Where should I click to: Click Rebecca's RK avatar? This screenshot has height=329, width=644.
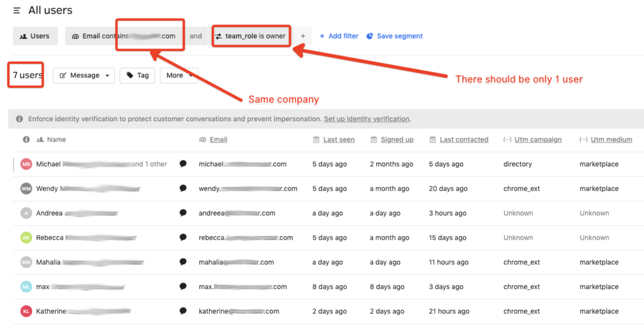point(27,238)
